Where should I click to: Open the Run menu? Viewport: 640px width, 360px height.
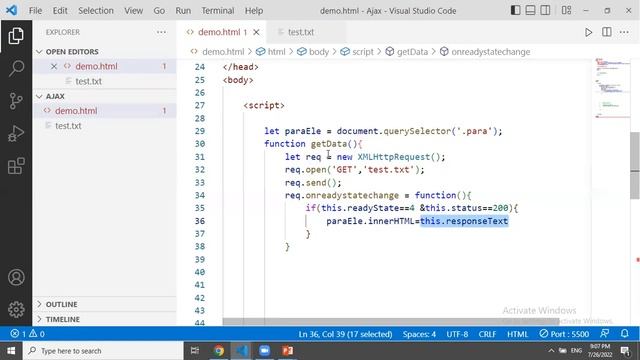[x=183, y=11]
